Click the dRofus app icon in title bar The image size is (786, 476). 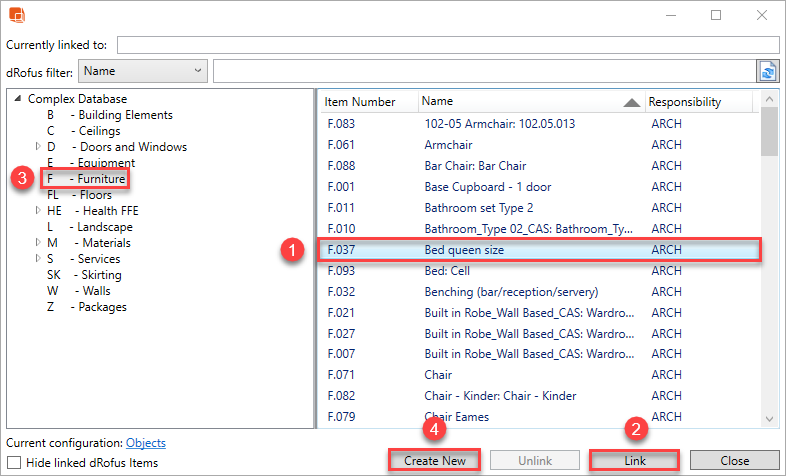18,15
